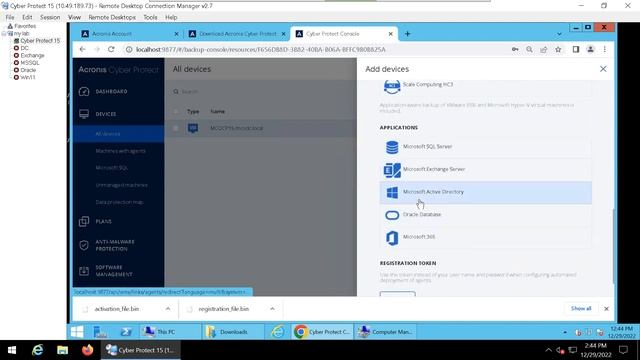Click the password key icon in address bar

coord(515,49)
